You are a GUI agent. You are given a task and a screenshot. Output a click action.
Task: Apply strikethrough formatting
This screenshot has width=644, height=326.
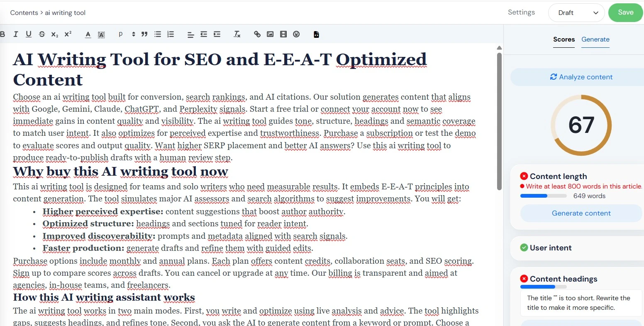coord(42,34)
